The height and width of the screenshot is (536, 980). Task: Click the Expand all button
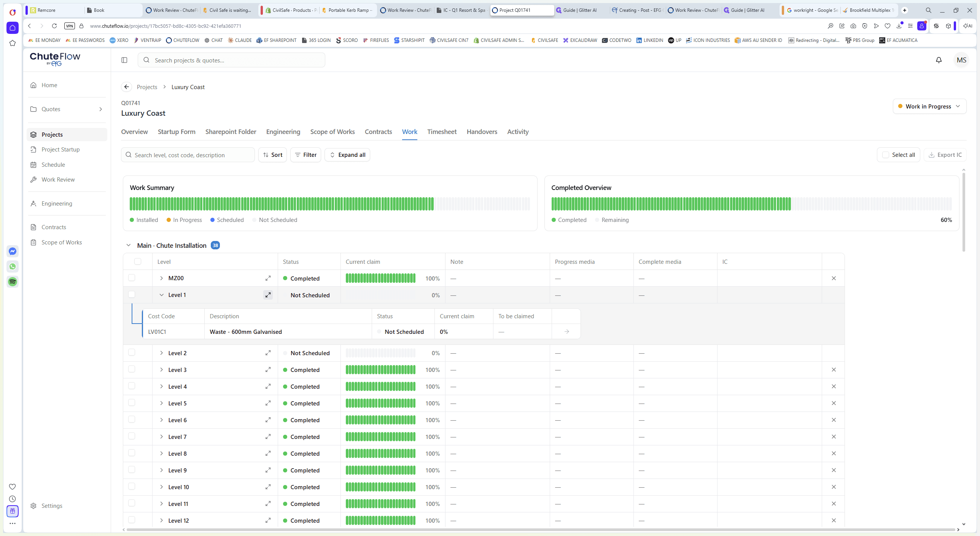[x=347, y=155]
